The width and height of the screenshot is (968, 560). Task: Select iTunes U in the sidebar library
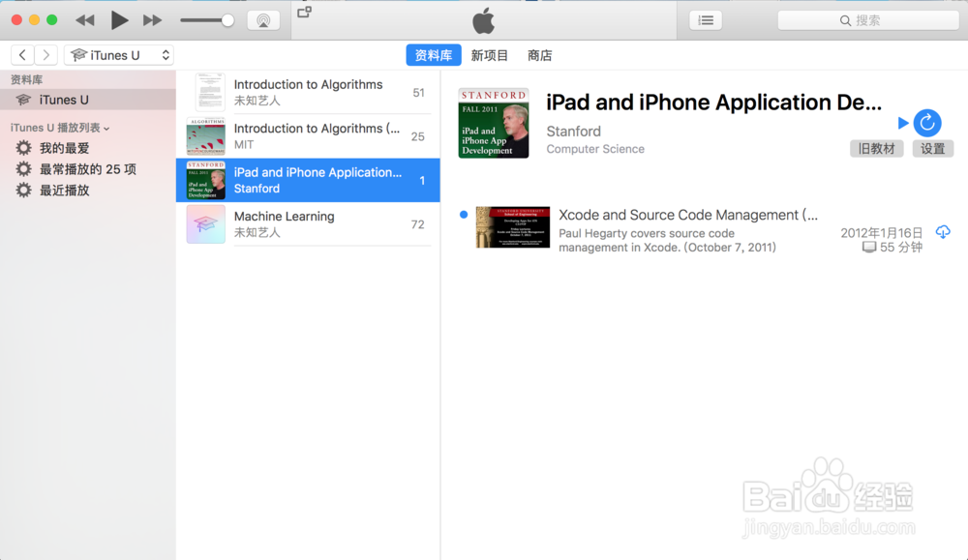pos(88,100)
